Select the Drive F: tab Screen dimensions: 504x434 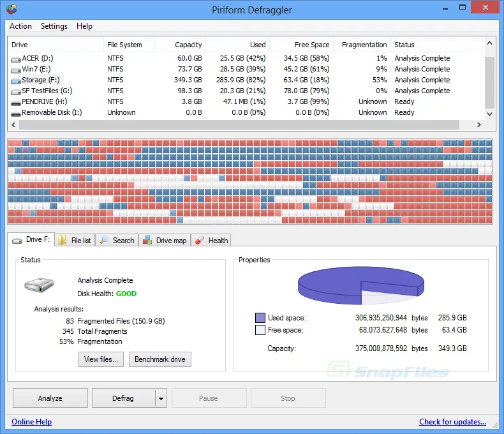31,239
